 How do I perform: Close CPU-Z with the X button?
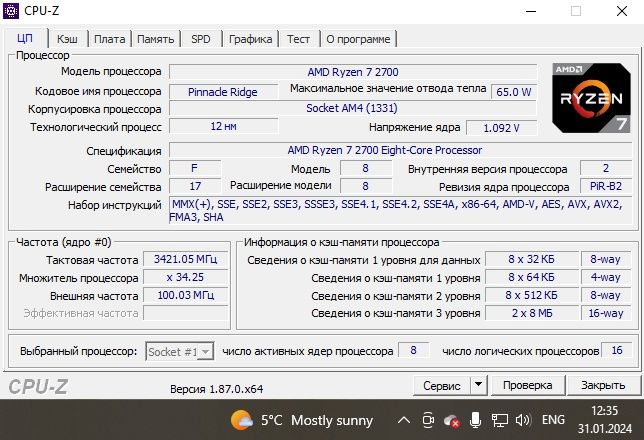(x=622, y=11)
